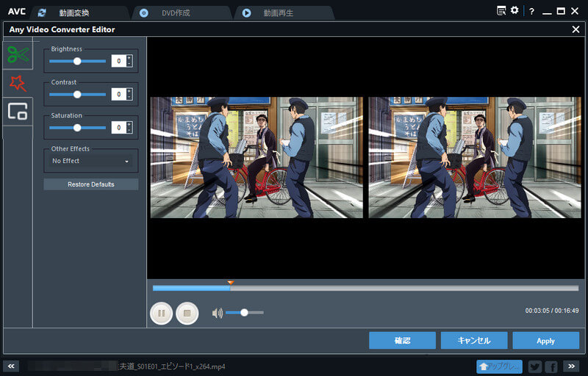Open the Other Effects dropdown
This screenshot has width=588, height=376.
click(90, 161)
